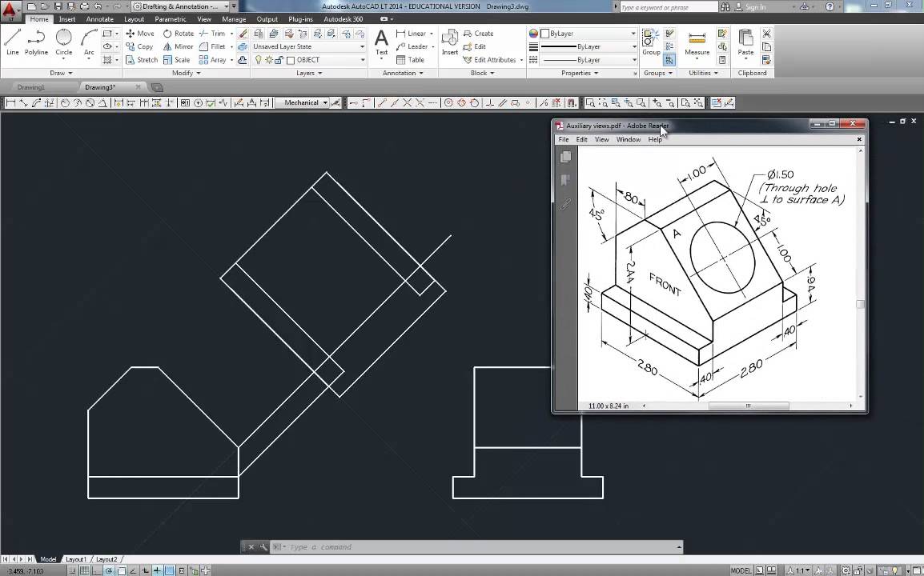Activate the Move command

click(x=139, y=34)
